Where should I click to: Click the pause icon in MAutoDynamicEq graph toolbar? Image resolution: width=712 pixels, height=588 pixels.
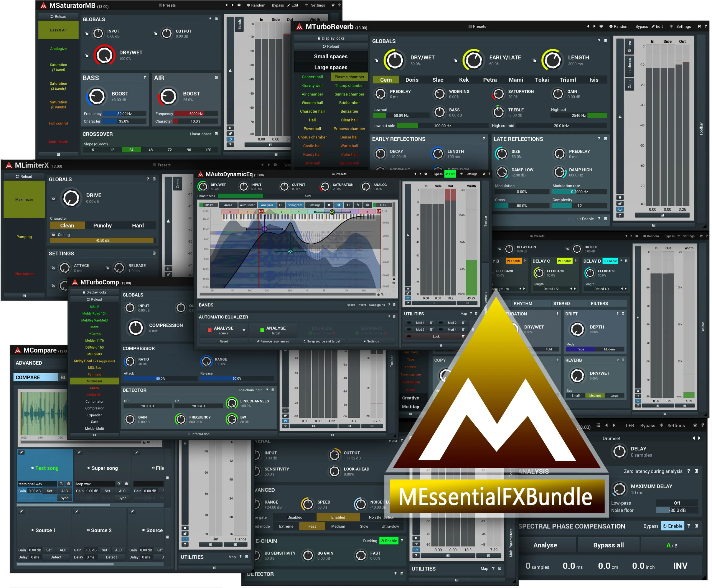click(x=329, y=205)
